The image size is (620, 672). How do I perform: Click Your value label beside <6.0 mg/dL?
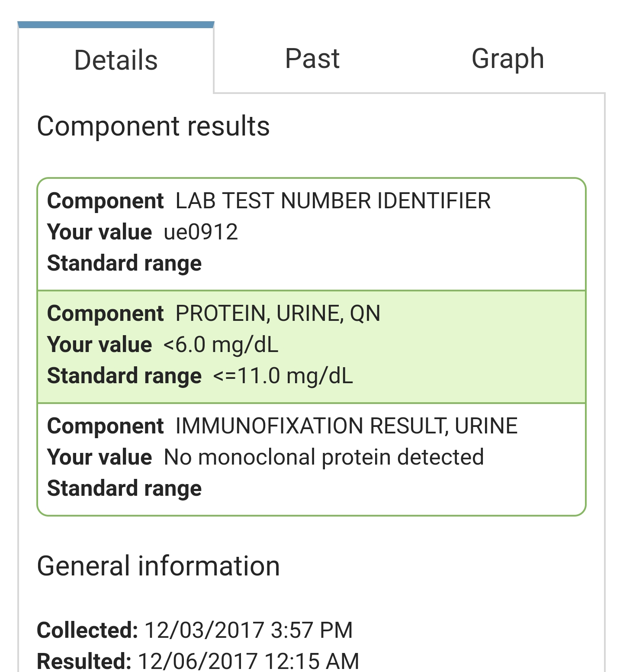pos(100,345)
